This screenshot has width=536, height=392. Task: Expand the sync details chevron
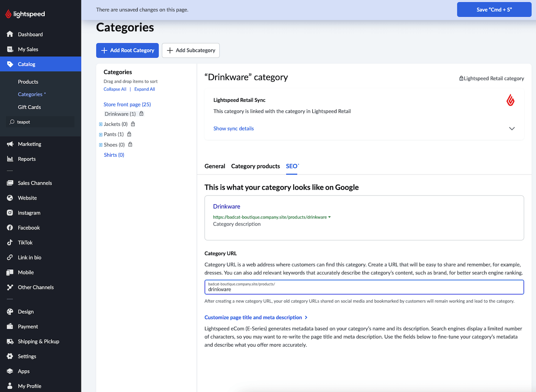[512, 128]
